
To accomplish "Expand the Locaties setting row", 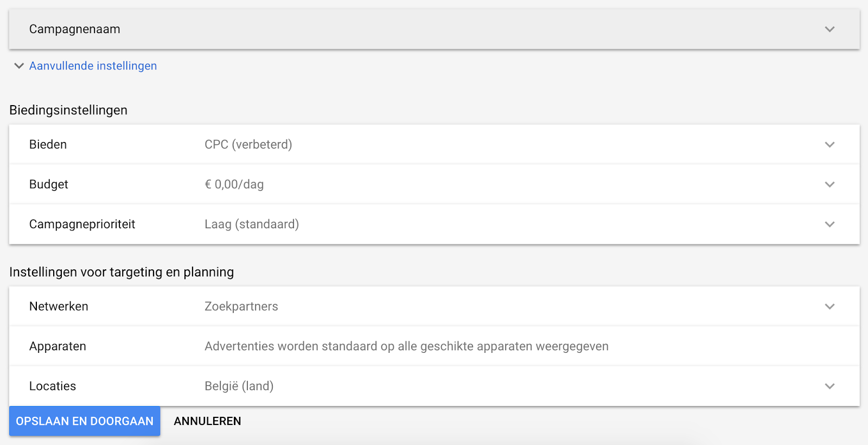I will click(x=829, y=386).
